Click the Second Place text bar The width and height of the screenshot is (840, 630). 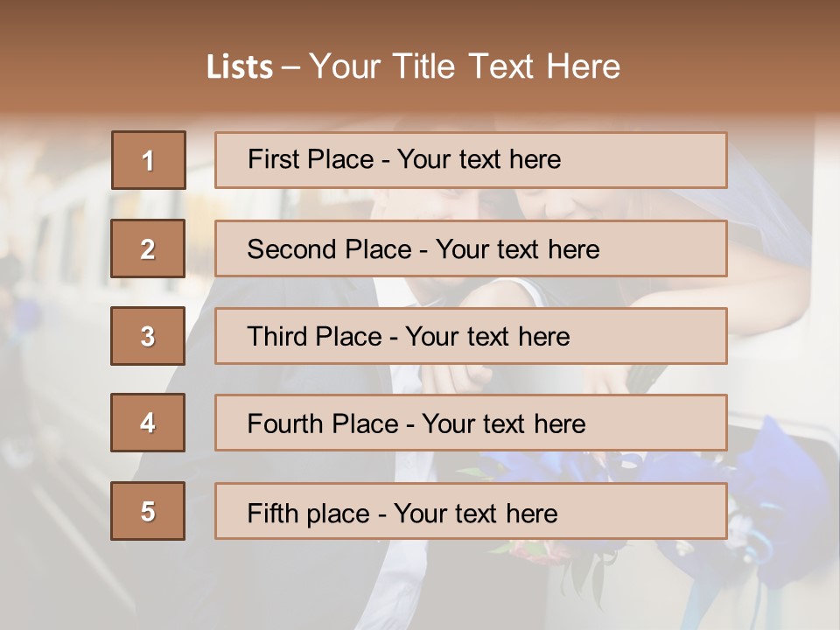point(471,248)
